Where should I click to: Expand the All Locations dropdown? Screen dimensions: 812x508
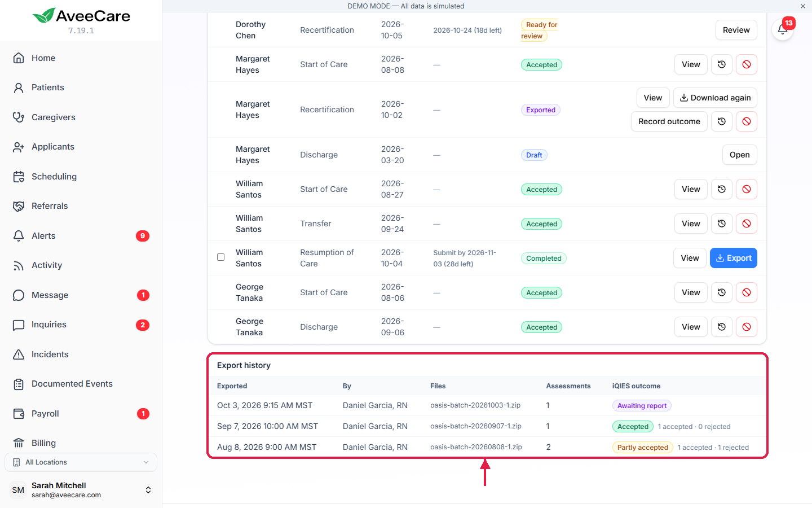[81, 462]
